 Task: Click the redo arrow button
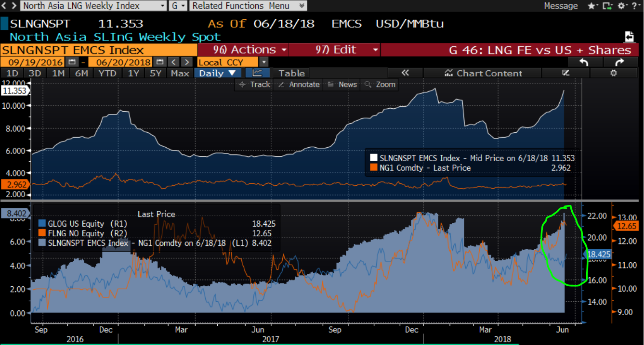pyautogui.click(x=619, y=62)
